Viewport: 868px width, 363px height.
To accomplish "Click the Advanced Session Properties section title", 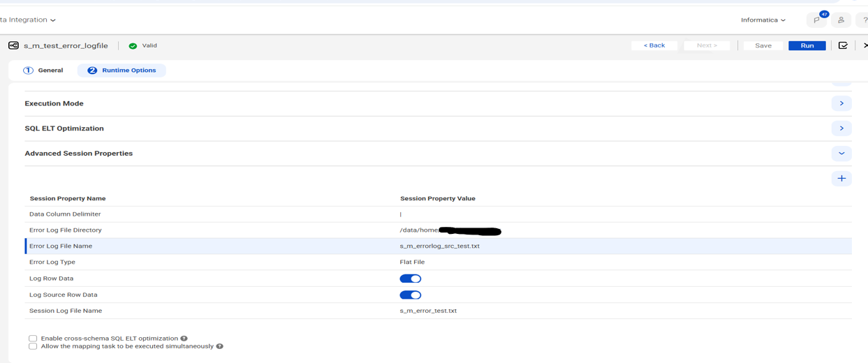I will click(x=78, y=154).
